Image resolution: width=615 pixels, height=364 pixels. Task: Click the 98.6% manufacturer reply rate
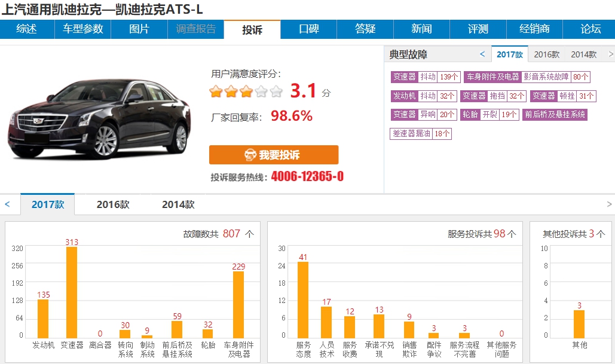pos(292,116)
